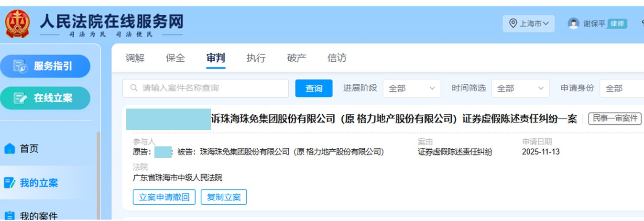Open the 信访 tab
This screenshot has width=644, height=221.
tap(337, 58)
